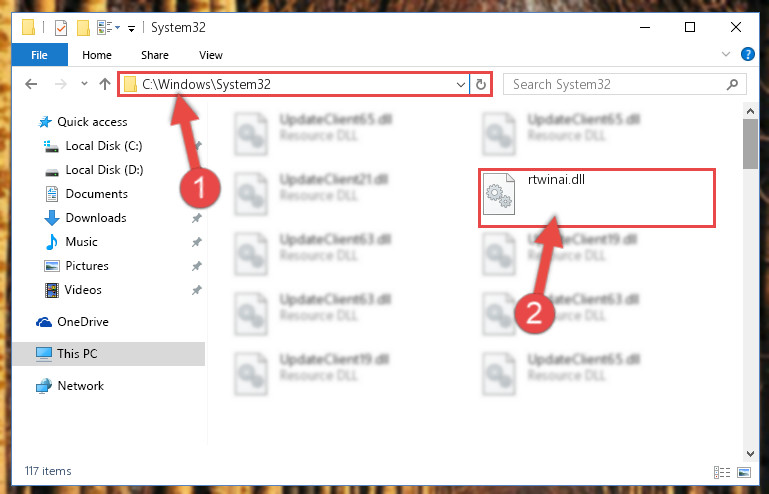Select the rtwinai.dll file
The height and width of the screenshot is (494, 769).
pos(597,198)
